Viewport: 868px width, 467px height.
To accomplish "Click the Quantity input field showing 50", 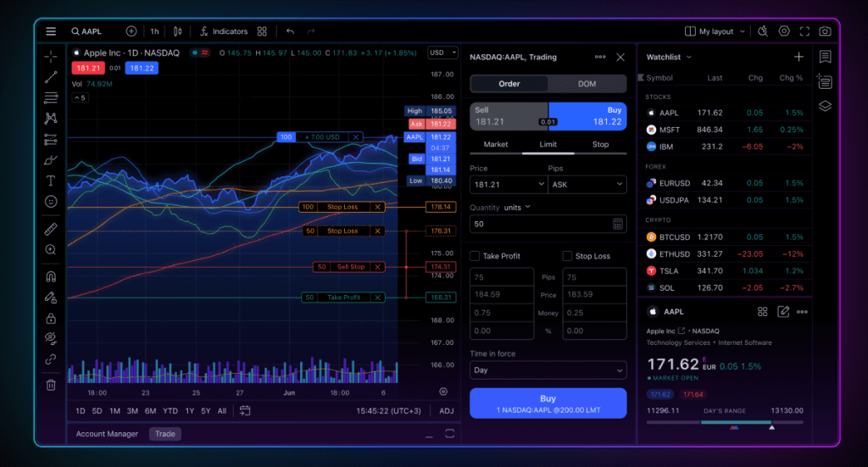I will [x=539, y=224].
